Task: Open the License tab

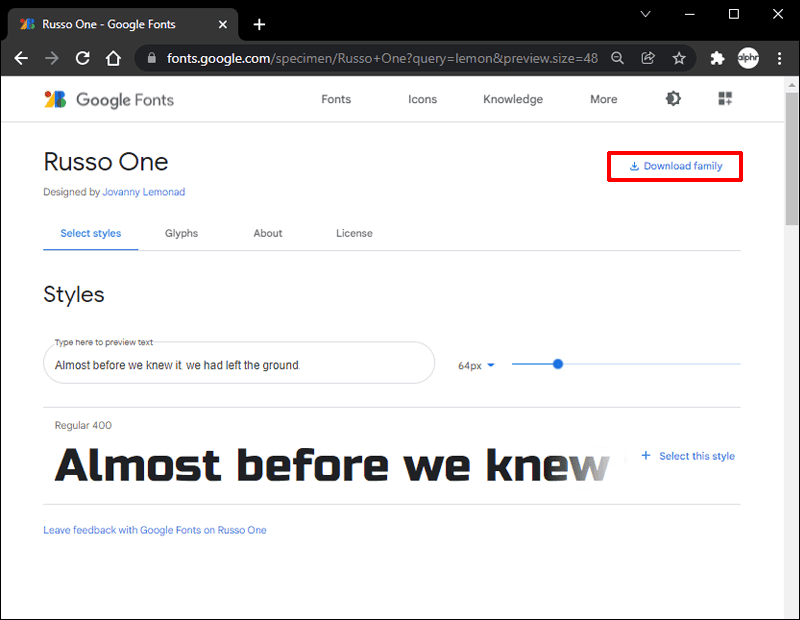Action: 354,233
